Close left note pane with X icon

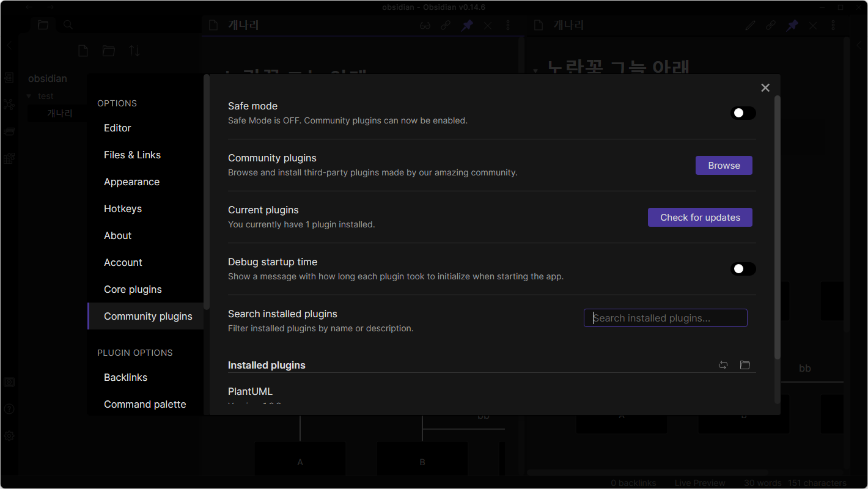click(488, 26)
